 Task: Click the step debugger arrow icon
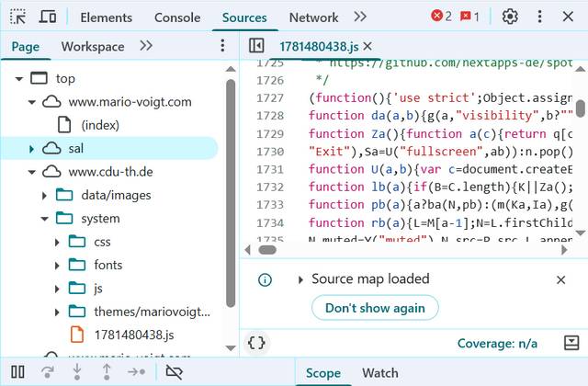pyautogui.click(x=136, y=371)
